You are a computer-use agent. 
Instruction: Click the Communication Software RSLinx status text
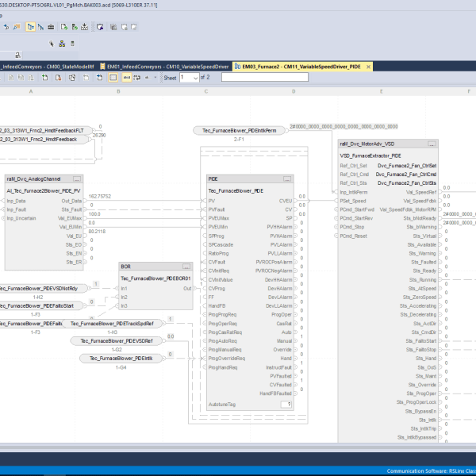[432, 470]
